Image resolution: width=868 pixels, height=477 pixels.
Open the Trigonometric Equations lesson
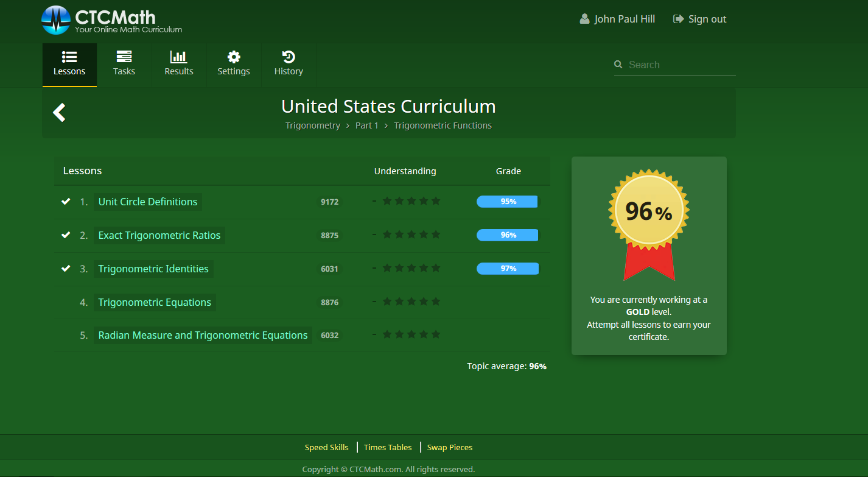155,302
